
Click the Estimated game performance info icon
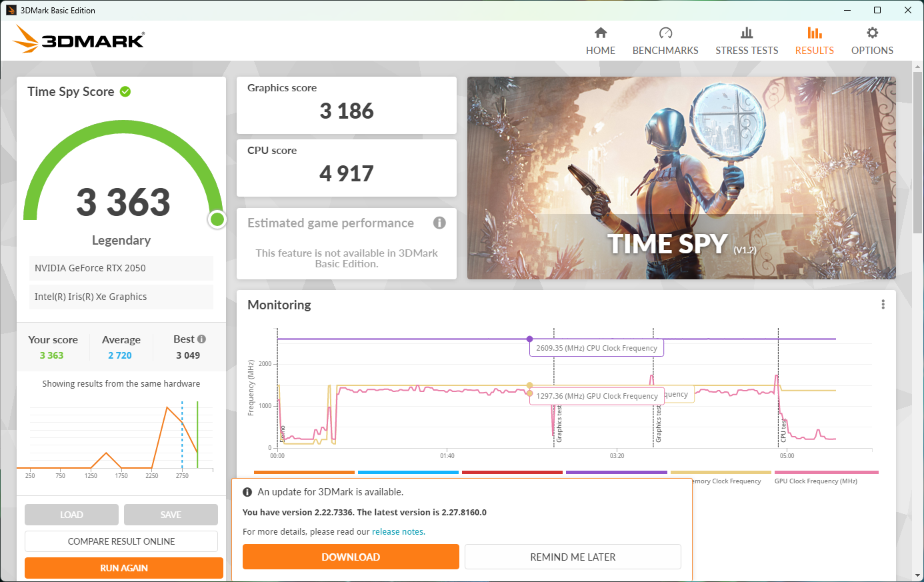click(x=439, y=223)
